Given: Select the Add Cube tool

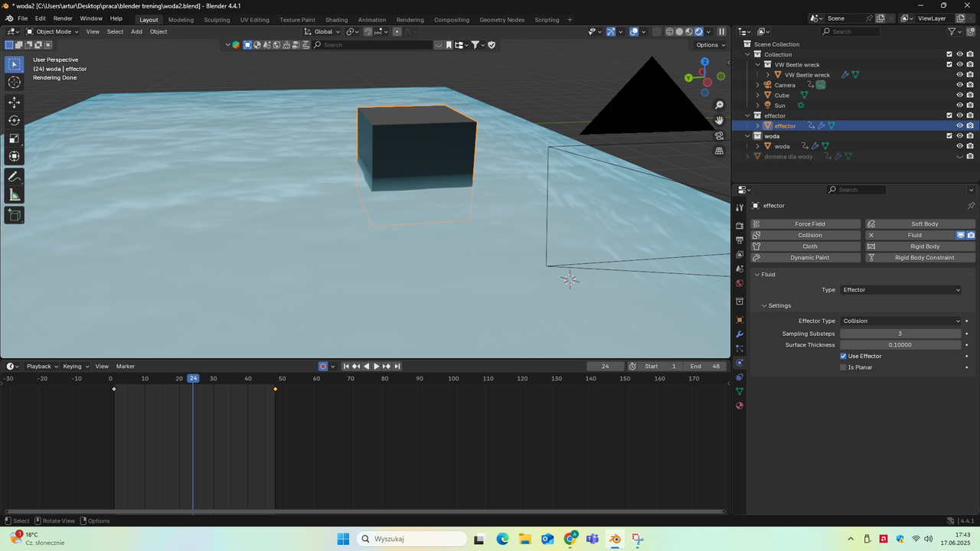Looking at the screenshot, I should [14, 215].
